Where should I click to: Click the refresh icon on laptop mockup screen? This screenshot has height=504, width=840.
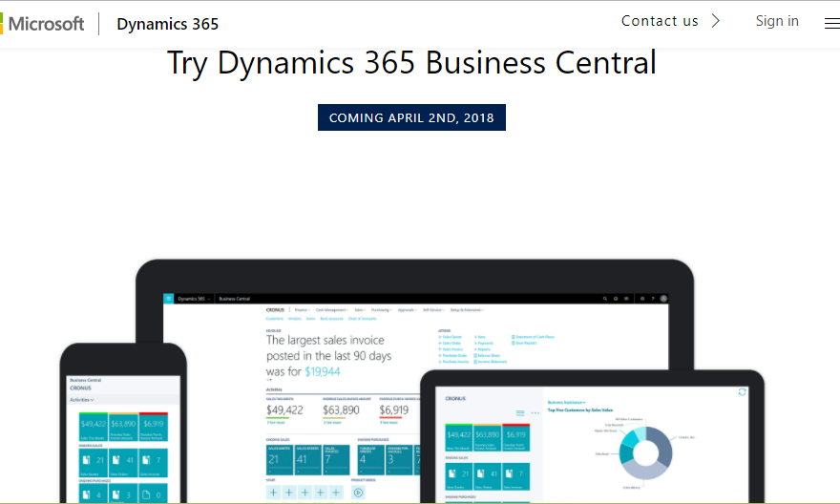tap(742, 392)
